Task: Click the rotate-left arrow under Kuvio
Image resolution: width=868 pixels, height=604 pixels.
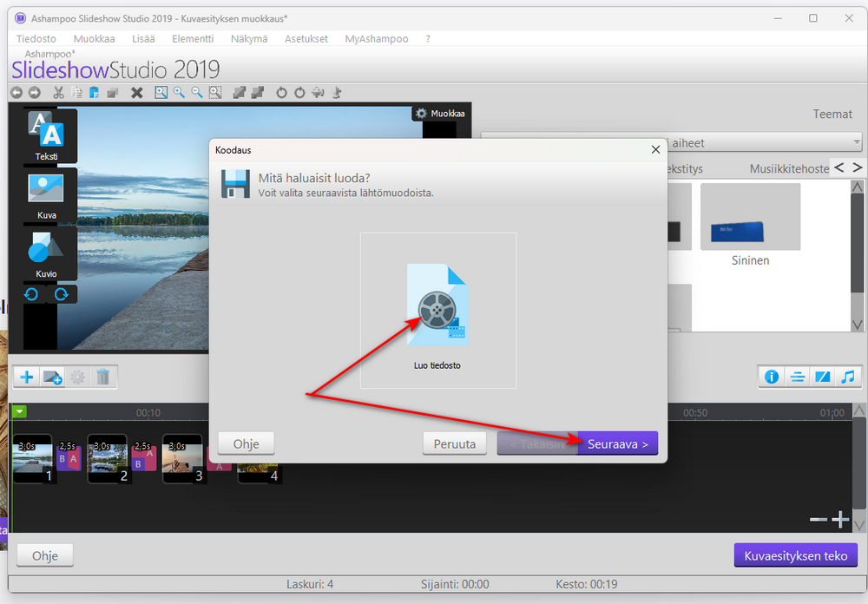Action: pyautogui.click(x=31, y=294)
